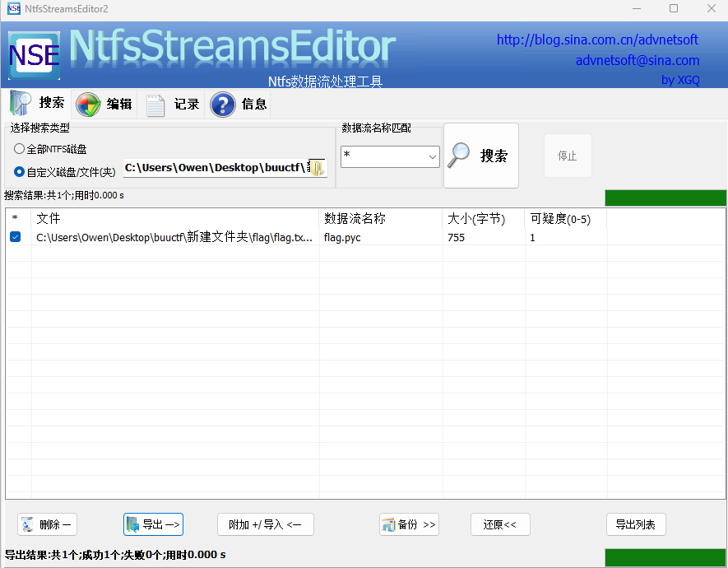Click the notepad icon beside the 记录 tab
The image size is (728, 568).
click(155, 105)
